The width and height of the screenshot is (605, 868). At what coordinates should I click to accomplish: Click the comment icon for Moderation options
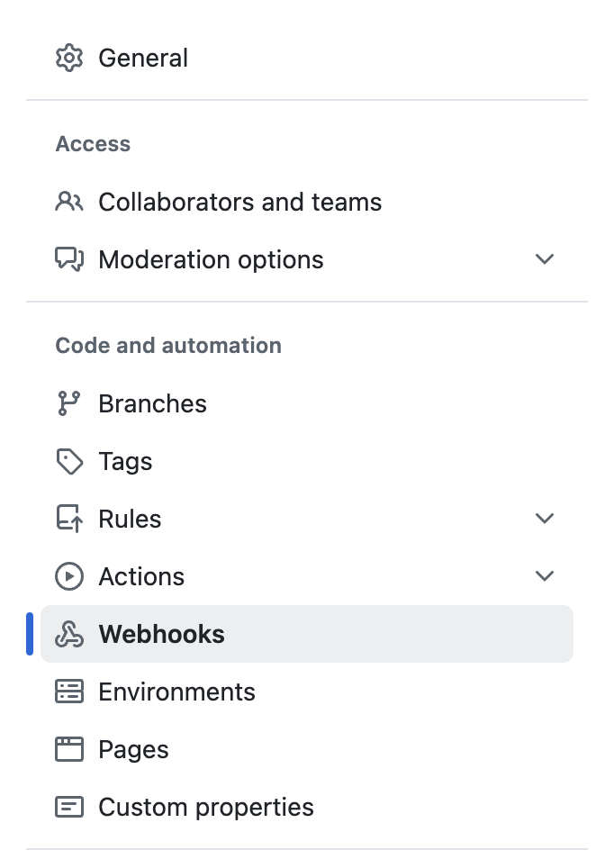69,259
